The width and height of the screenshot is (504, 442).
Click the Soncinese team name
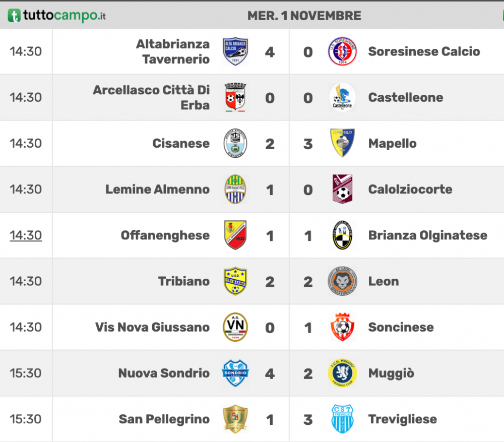[x=401, y=327]
